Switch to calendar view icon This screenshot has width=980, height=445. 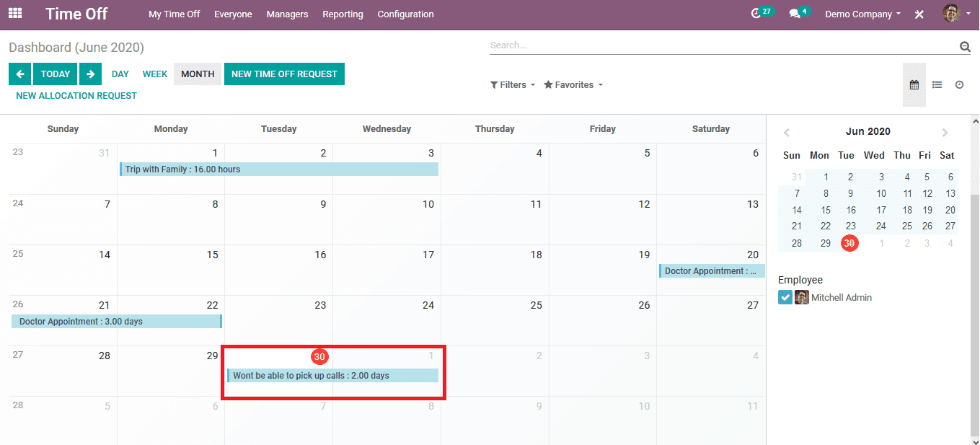click(914, 84)
